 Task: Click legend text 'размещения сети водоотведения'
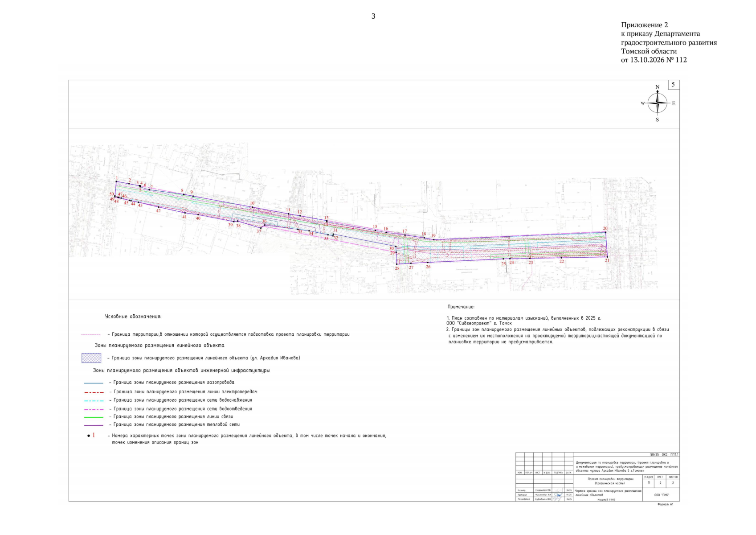(215, 409)
